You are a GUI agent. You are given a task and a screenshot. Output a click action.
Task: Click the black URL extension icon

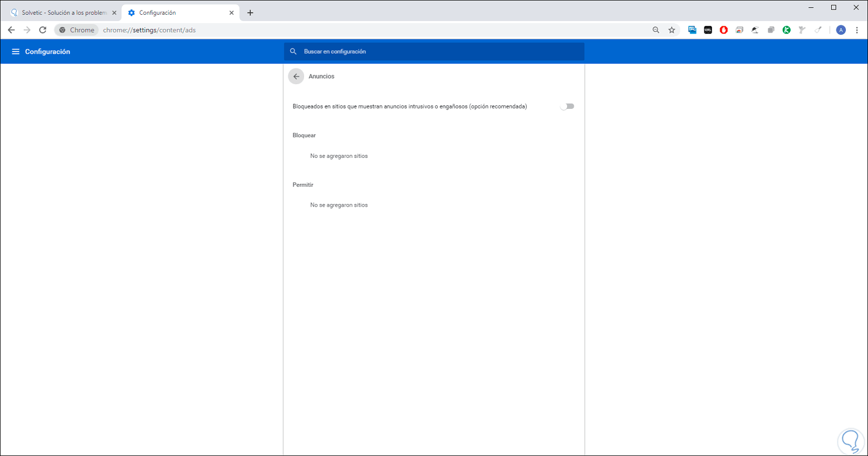coord(708,30)
